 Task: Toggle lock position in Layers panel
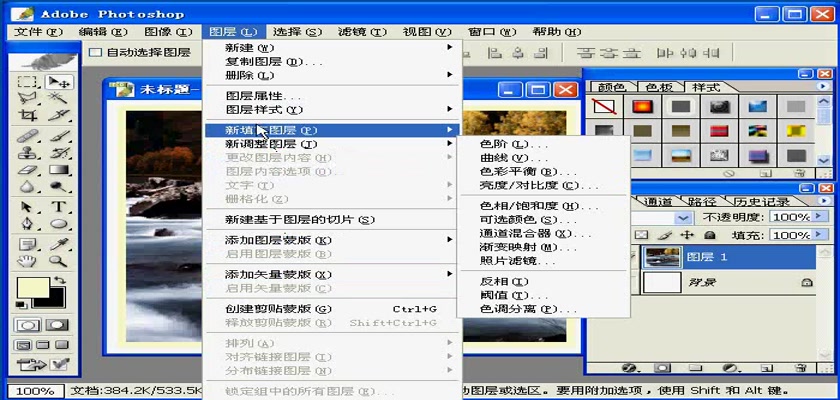(687, 235)
